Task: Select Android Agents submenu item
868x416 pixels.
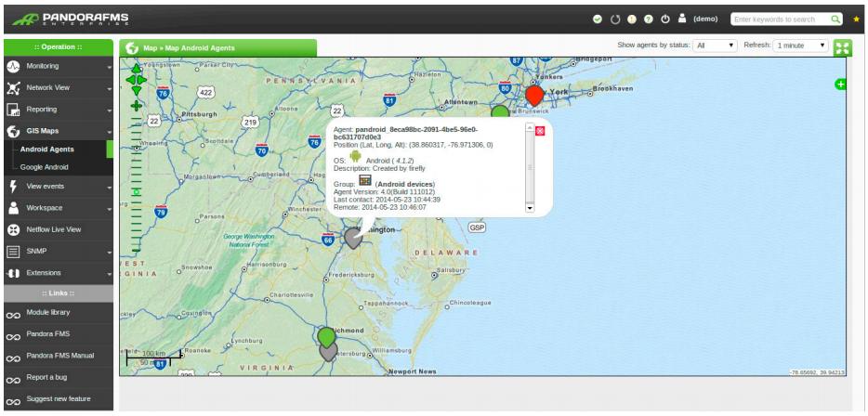Action: click(x=47, y=149)
